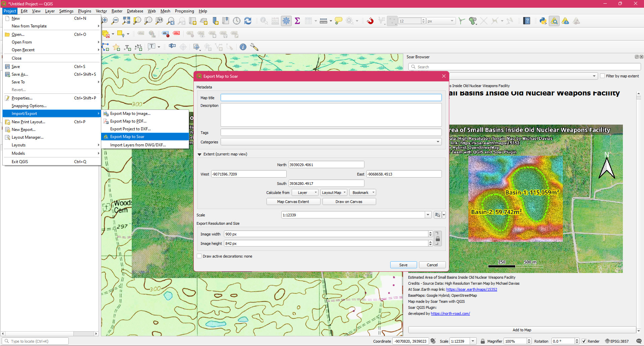Open the Scale dropdown in export dialog
644x346 pixels.
point(428,215)
